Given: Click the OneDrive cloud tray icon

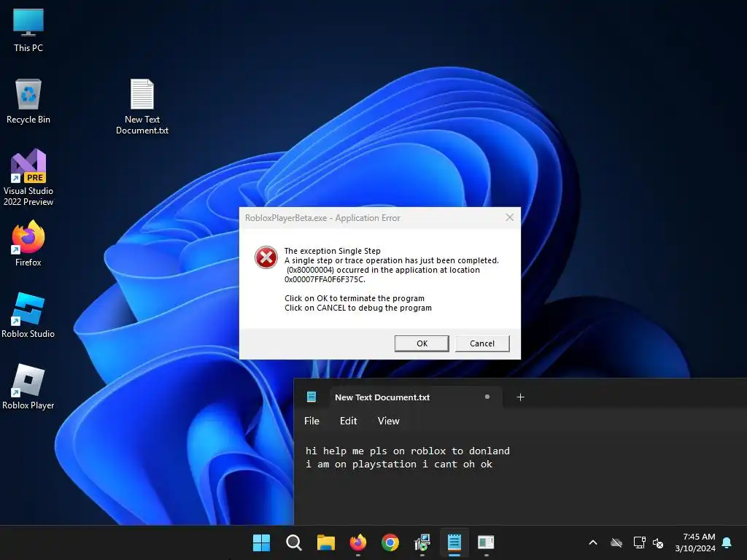Looking at the screenshot, I should tap(616, 542).
